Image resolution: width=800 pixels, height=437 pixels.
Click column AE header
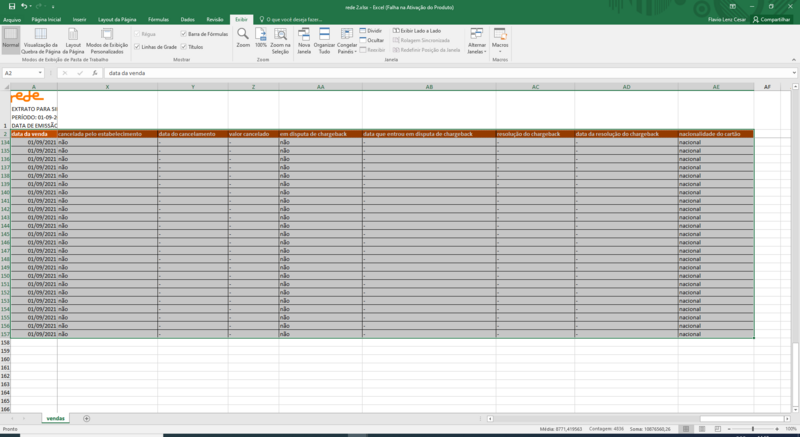(x=716, y=87)
